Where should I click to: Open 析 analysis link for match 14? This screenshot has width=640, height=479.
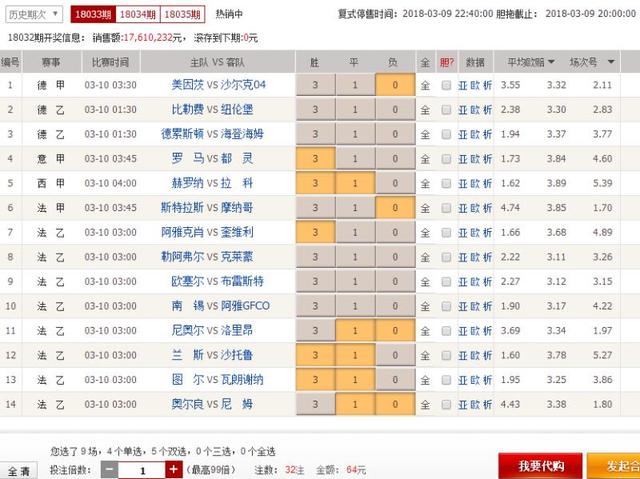coord(487,404)
